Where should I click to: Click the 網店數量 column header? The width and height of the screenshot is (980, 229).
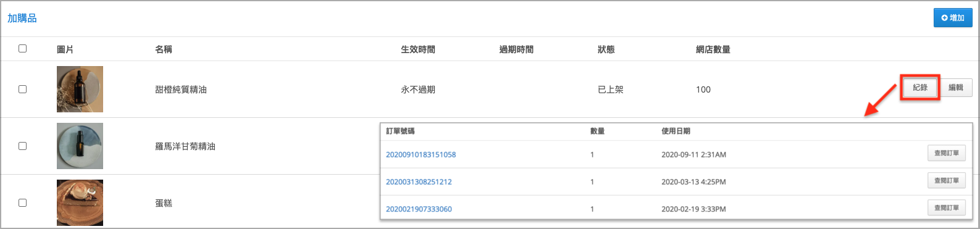point(713,49)
